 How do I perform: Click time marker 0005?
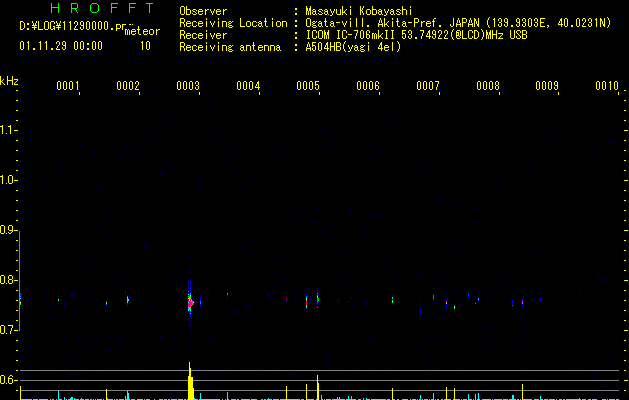click(308, 86)
